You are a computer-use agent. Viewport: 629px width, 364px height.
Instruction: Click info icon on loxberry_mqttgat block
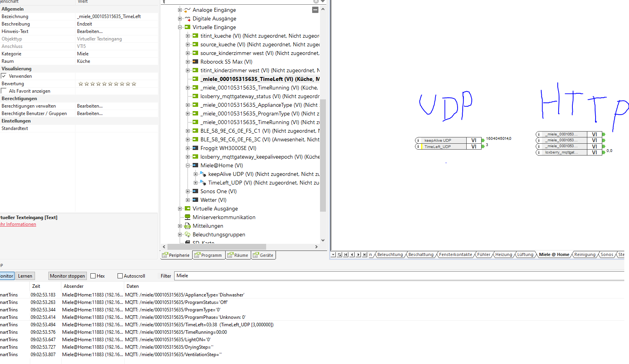click(539, 152)
